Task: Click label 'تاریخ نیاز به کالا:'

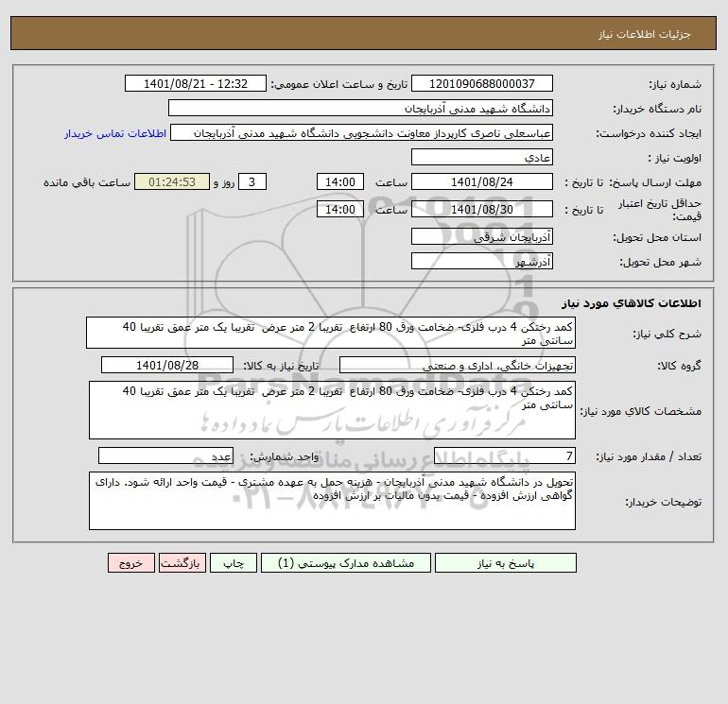Action: tap(281, 366)
